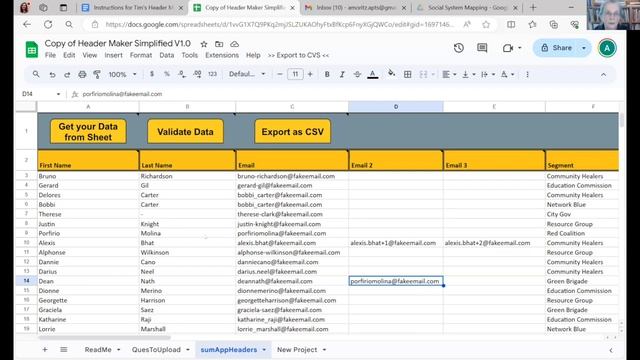Image resolution: width=640 pixels, height=360 pixels.
Task: Open the Format menu
Action: click(x=141, y=55)
